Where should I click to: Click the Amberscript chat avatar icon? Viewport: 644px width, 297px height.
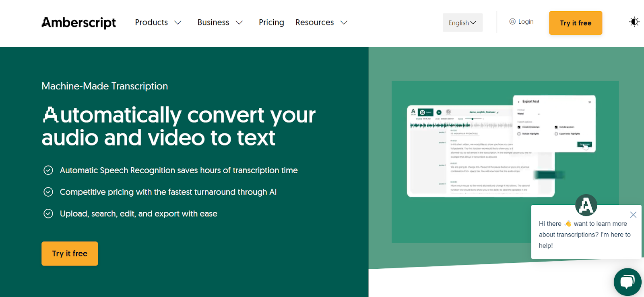586,205
